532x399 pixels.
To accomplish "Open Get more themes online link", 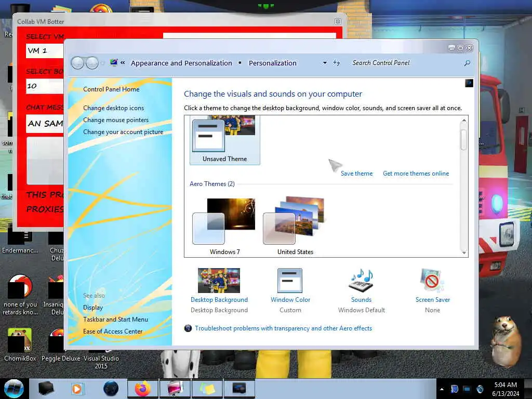I will tap(416, 174).
